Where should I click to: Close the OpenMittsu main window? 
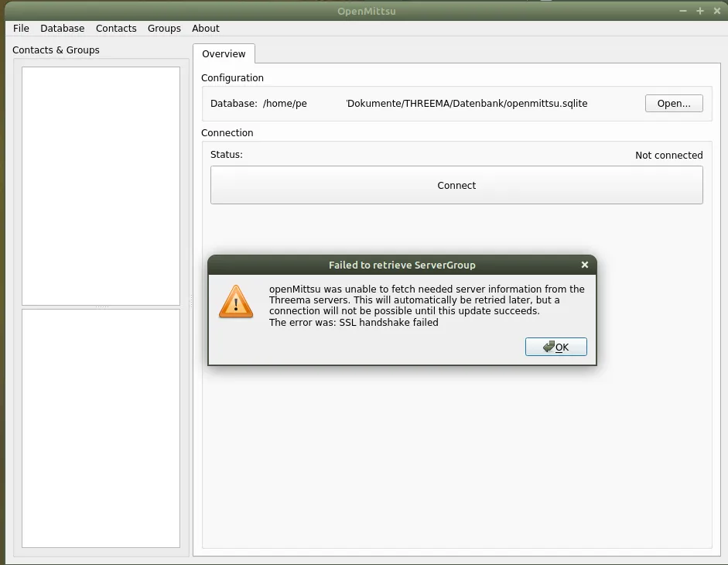coord(716,11)
